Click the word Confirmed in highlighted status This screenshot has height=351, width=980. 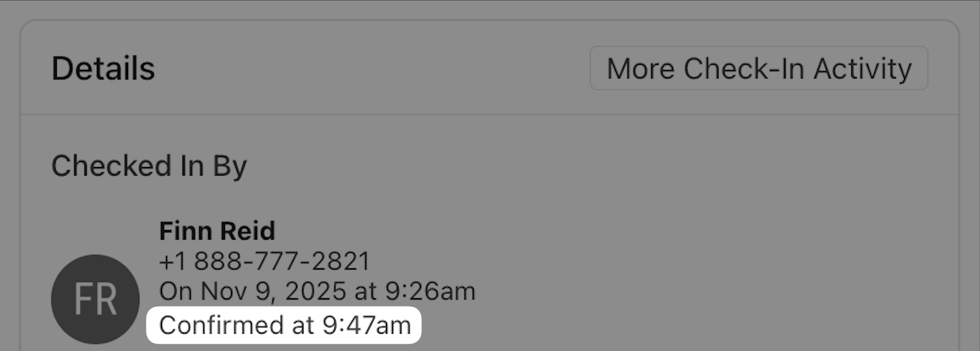pyautogui.click(x=221, y=325)
